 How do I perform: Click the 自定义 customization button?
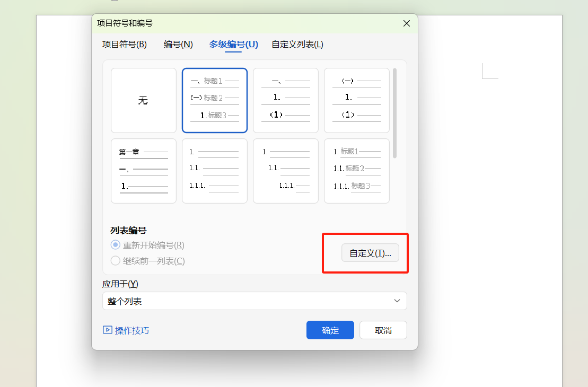click(x=370, y=253)
